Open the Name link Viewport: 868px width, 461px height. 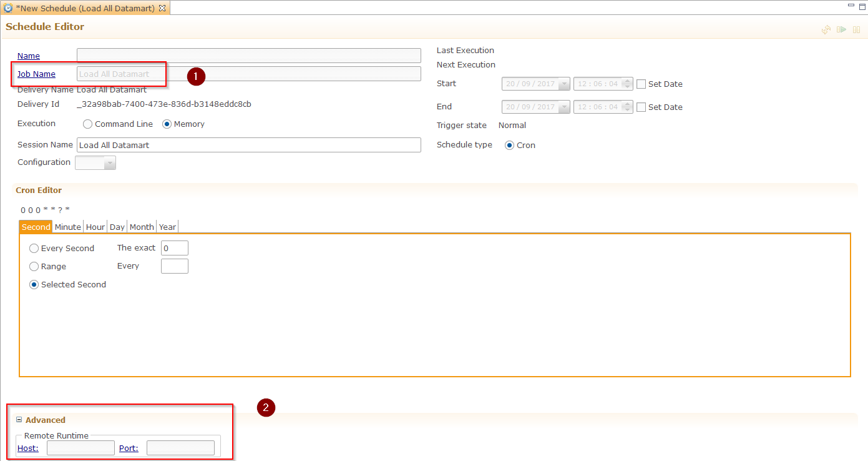[29, 56]
